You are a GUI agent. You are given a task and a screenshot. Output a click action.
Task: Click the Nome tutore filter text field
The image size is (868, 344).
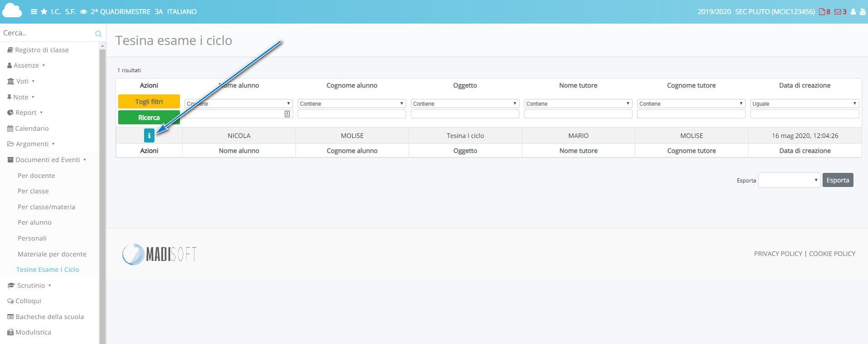(x=578, y=114)
